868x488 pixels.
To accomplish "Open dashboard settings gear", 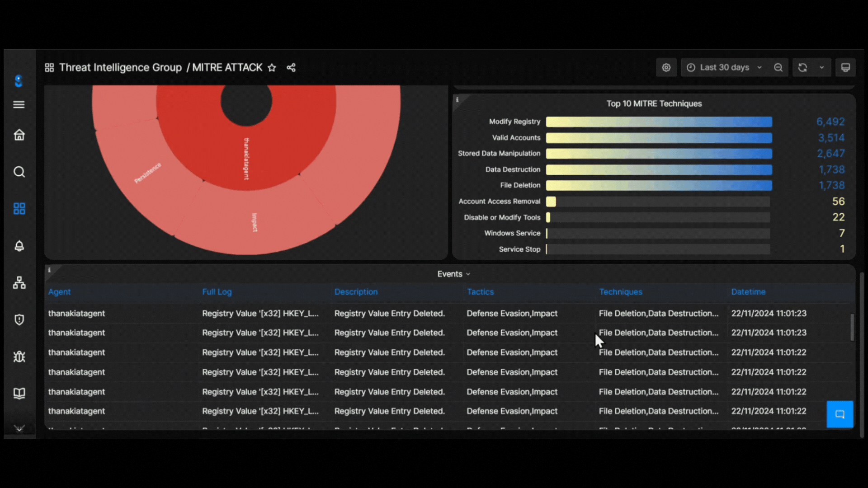I will 666,67.
